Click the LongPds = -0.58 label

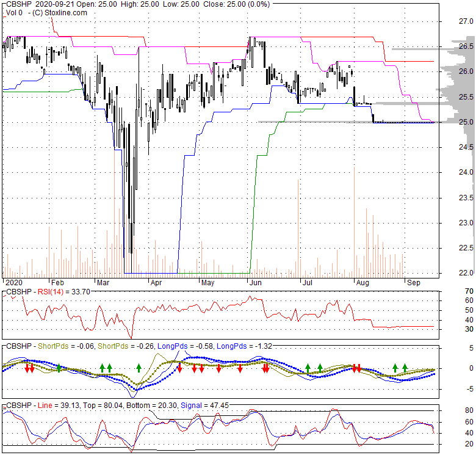[x=185, y=346]
